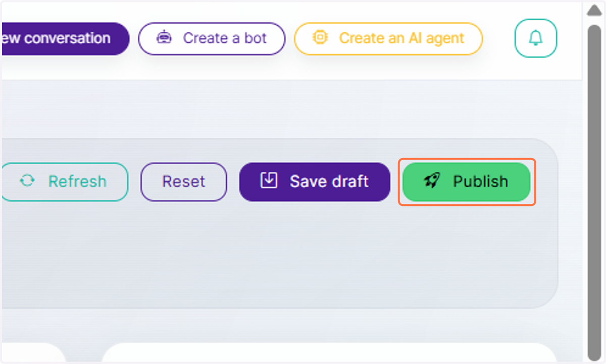Open notifications bell icon
Image resolution: width=606 pixels, height=364 pixels.
tap(536, 38)
